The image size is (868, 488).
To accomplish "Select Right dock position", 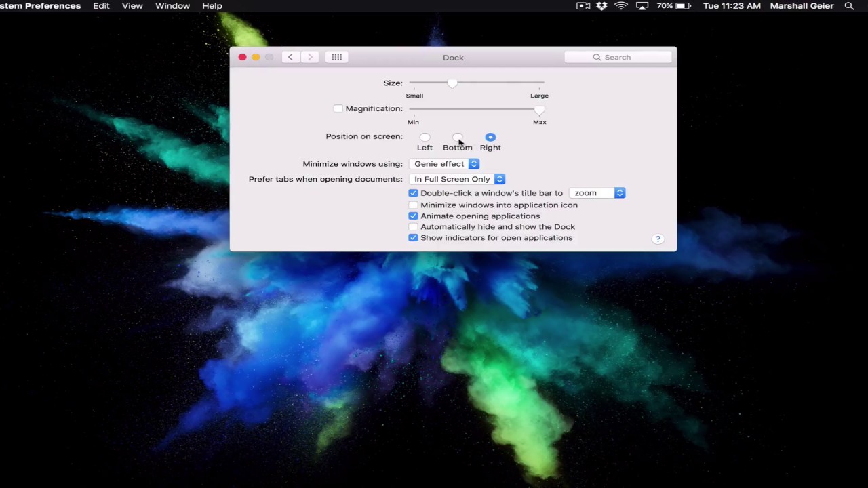I will [490, 137].
